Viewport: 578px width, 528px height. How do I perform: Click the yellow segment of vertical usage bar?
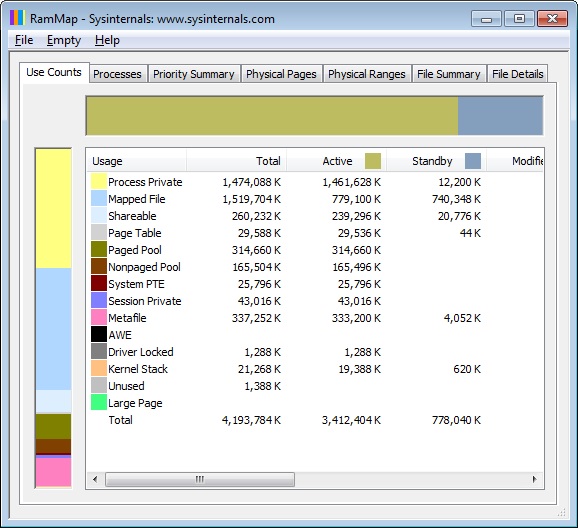coord(53,208)
